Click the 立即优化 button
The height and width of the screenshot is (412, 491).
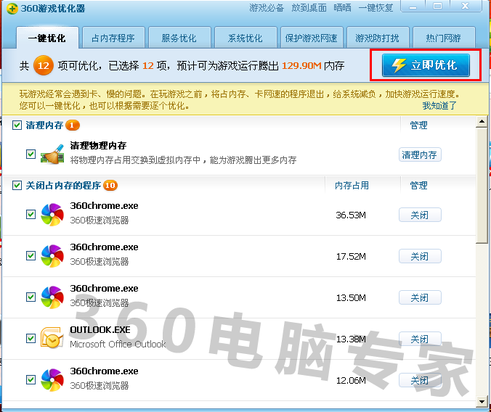(426, 65)
